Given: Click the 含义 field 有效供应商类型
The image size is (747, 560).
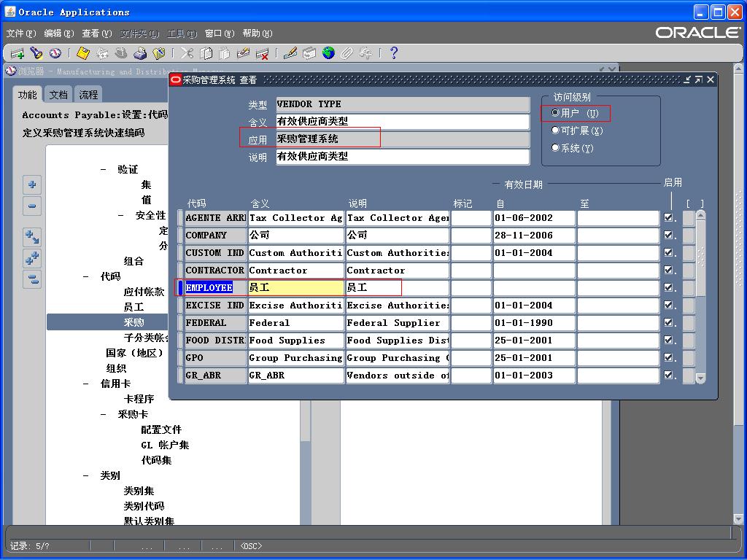Looking at the screenshot, I should (403, 122).
